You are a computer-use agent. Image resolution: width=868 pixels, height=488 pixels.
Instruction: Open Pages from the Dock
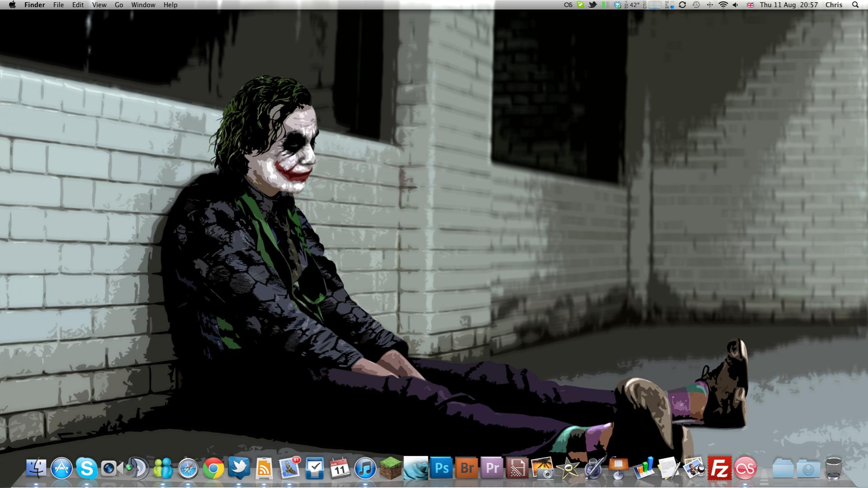pyautogui.click(x=593, y=468)
